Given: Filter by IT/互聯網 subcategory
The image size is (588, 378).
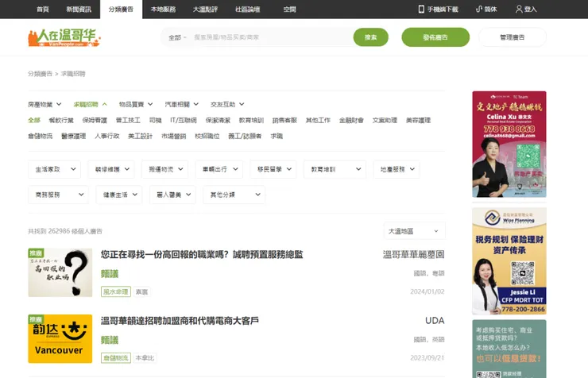Looking at the screenshot, I should (x=184, y=120).
